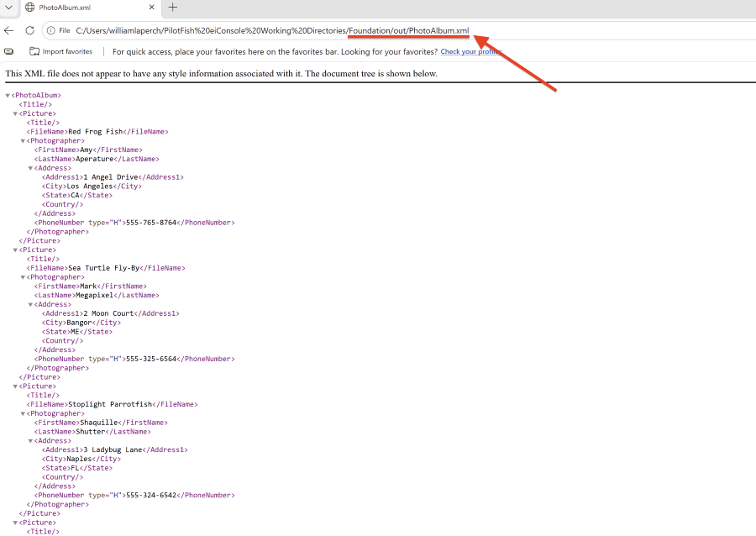
Task: Click the text Stoplight Parrotfish
Action: click(x=110, y=404)
